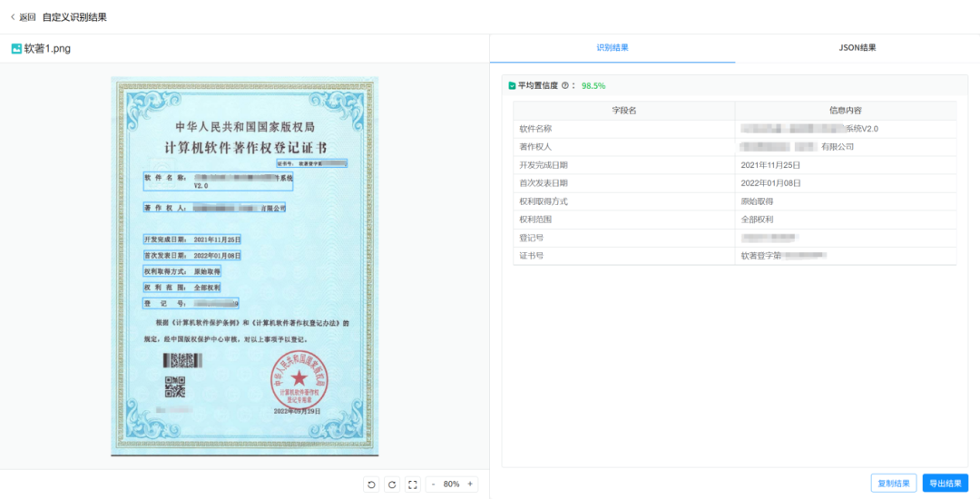
Task: Click the image file icon beside 软著1.png
Action: pos(16,48)
